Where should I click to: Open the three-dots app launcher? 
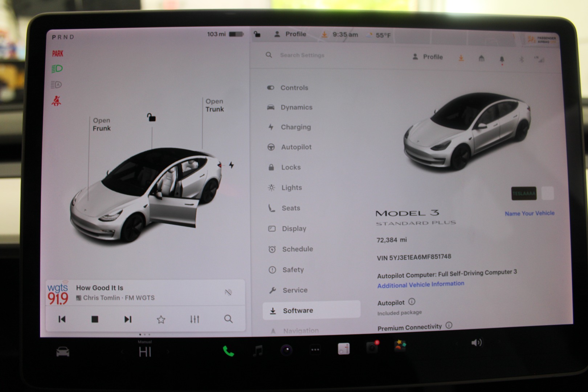315,350
